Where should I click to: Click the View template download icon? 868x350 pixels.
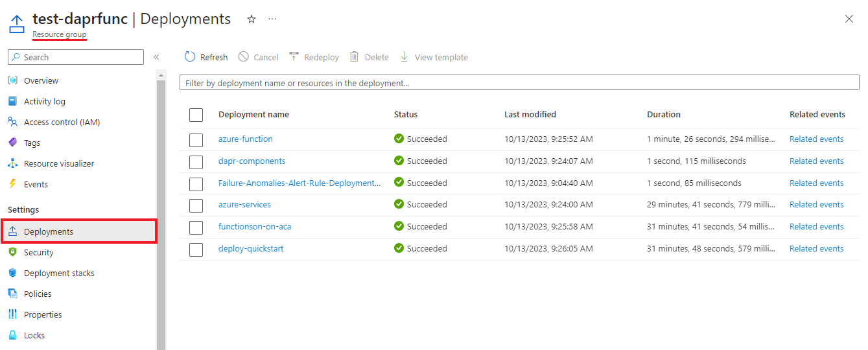pyautogui.click(x=405, y=57)
